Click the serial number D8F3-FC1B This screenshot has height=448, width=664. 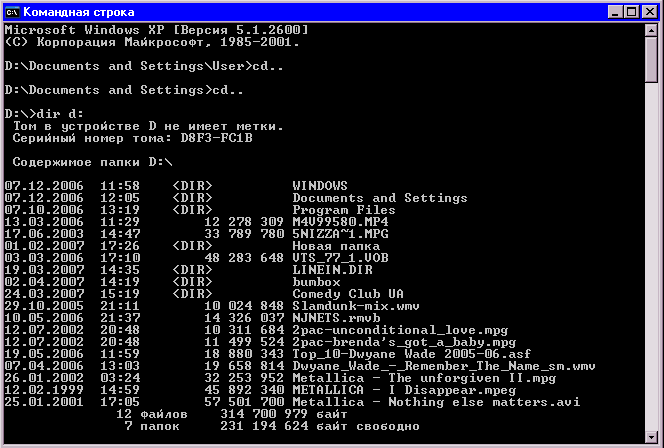[216, 138]
